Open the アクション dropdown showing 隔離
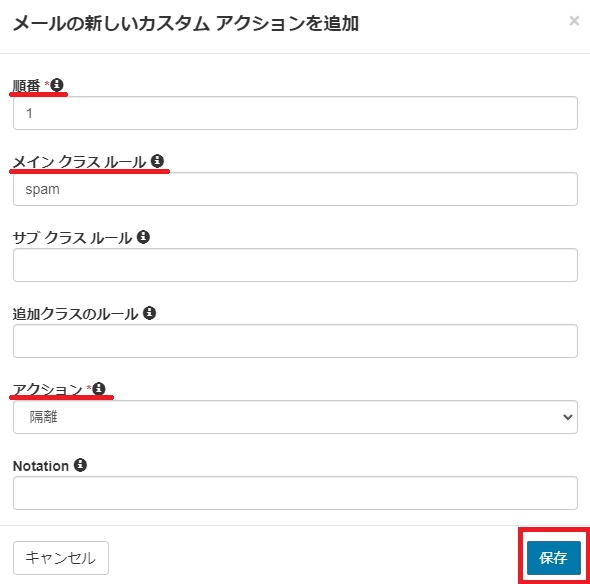This screenshot has height=584, width=590. pyautogui.click(x=295, y=417)
